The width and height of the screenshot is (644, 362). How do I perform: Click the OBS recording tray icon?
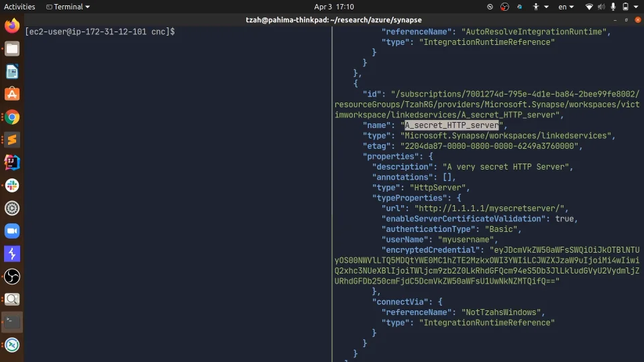tap(504, 7)
